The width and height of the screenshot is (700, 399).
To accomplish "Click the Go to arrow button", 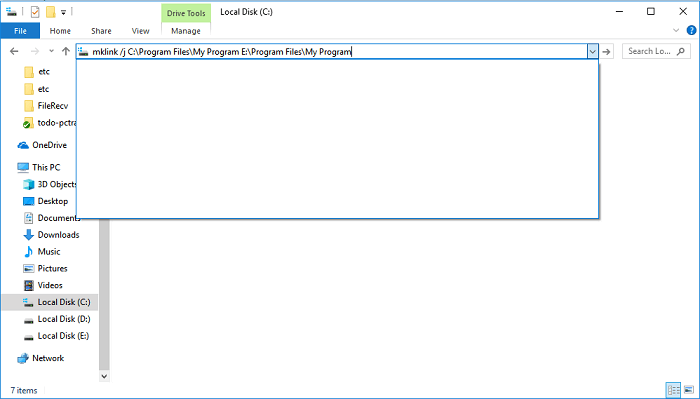I will [x=606, y=52].
